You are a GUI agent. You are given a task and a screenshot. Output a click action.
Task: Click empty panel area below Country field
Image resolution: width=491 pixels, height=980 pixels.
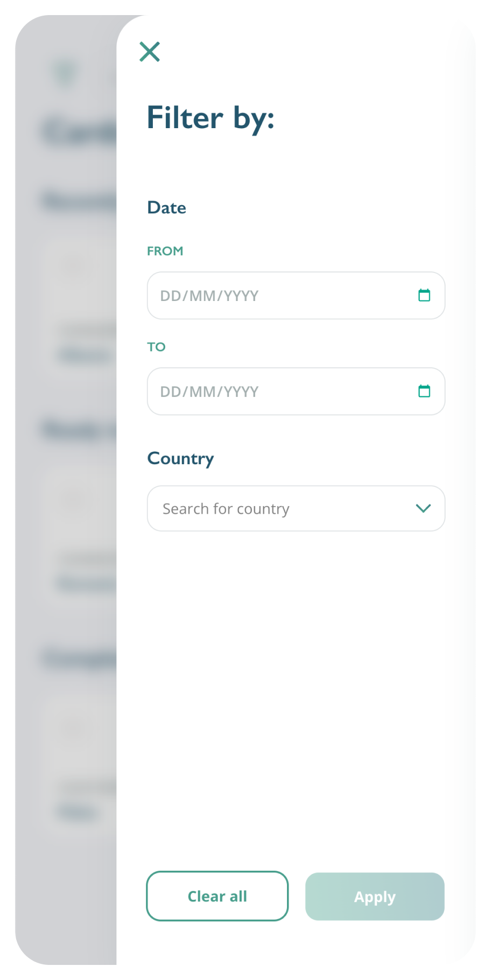click(x=296, y=673)
